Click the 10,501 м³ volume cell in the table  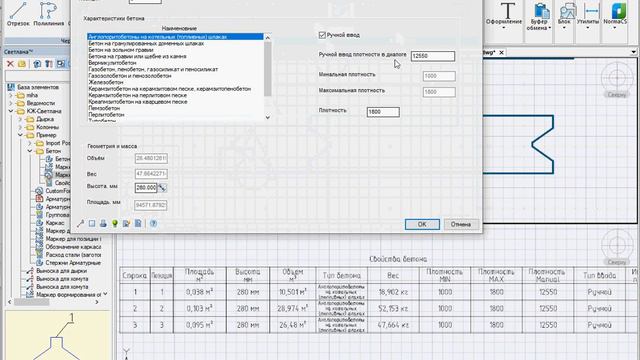tap(293, 292)
